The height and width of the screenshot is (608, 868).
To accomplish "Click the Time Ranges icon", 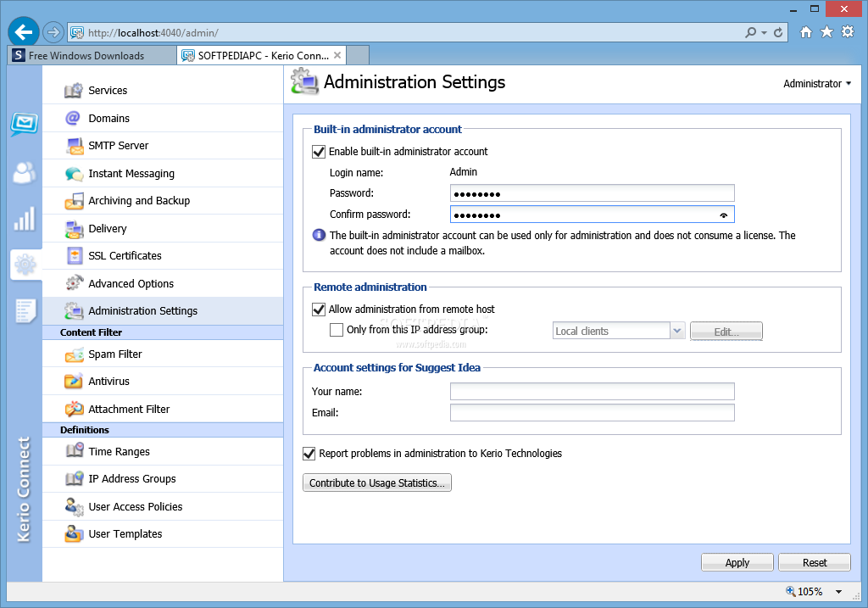I will 75,451.
